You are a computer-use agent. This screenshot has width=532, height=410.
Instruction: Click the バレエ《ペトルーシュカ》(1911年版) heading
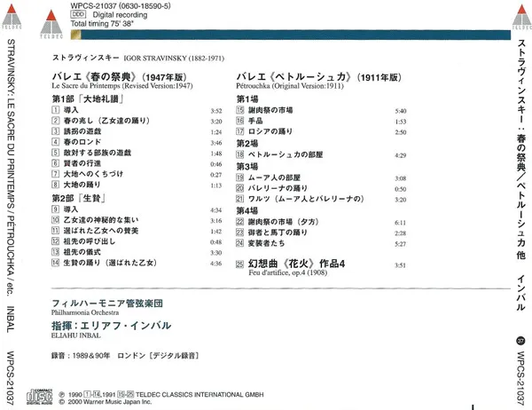click(x=319, y=77)
